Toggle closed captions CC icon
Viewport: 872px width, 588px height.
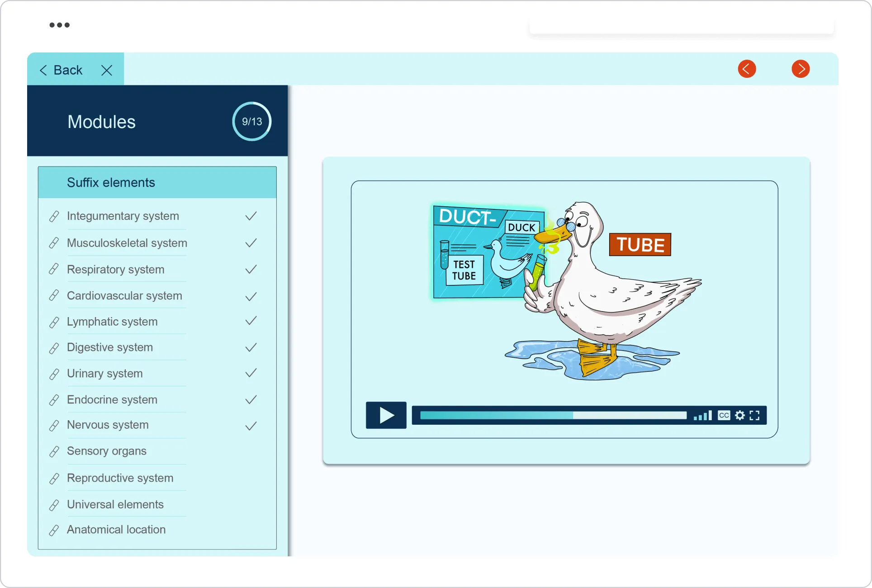click(724, 415)
